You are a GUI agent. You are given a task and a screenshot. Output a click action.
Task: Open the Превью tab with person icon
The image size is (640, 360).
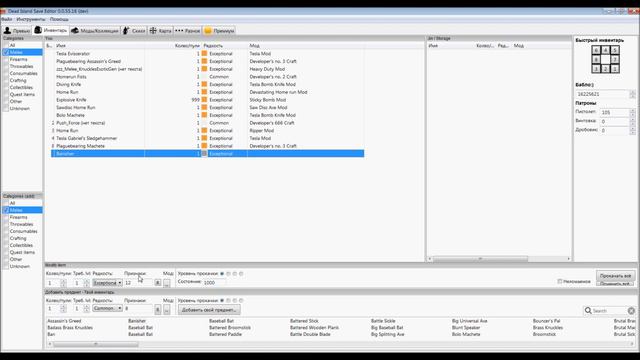pyautogui.click(x=17, y=31)
